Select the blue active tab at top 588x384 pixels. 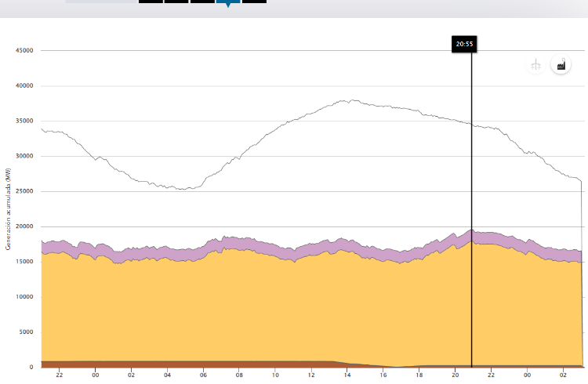click(x=227, y=2)
